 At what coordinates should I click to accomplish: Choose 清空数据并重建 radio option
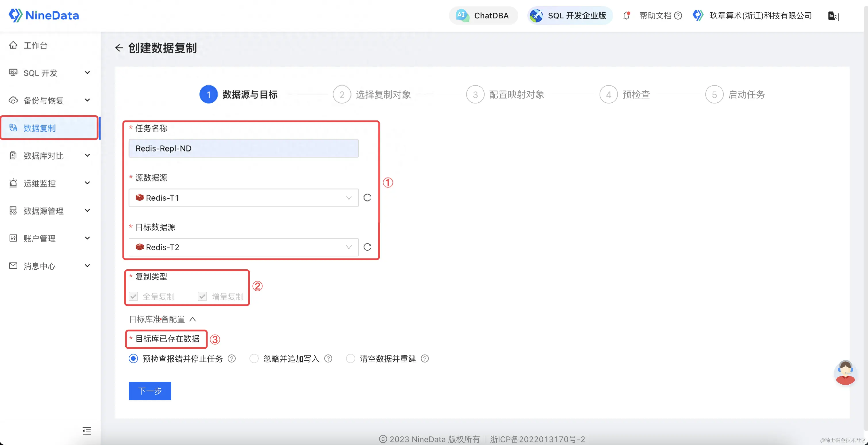coord(350,358)
